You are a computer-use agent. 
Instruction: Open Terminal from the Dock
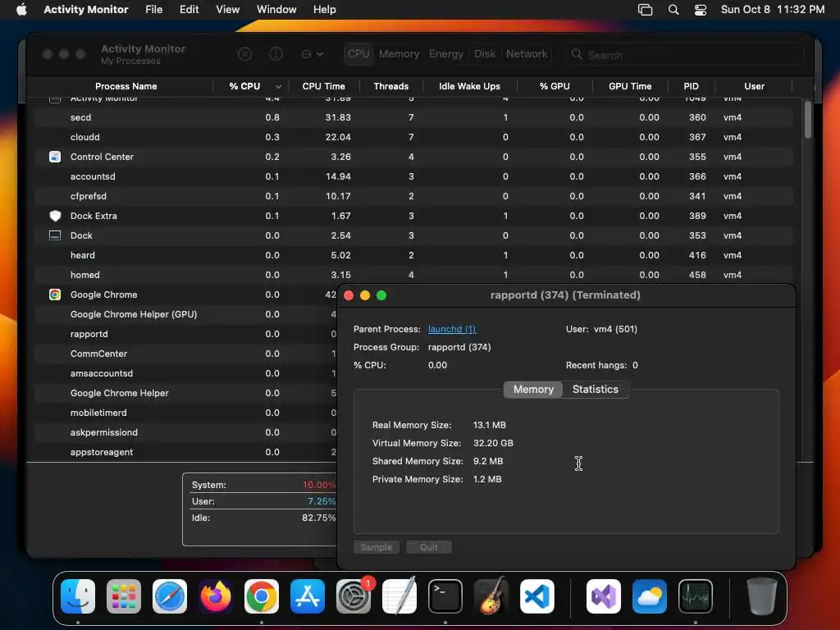(445, 596)
